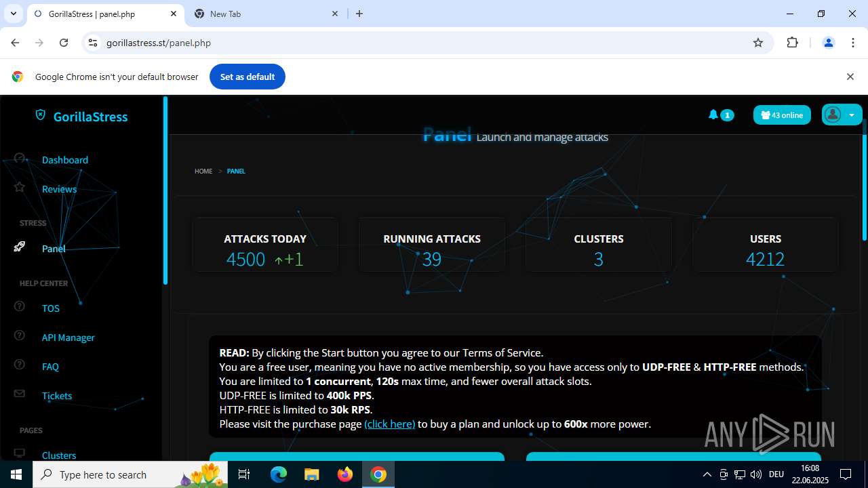This screenshot has width=868, height=488.
Task: Click the DEU language indicator
Action: (x=776, y=474)
